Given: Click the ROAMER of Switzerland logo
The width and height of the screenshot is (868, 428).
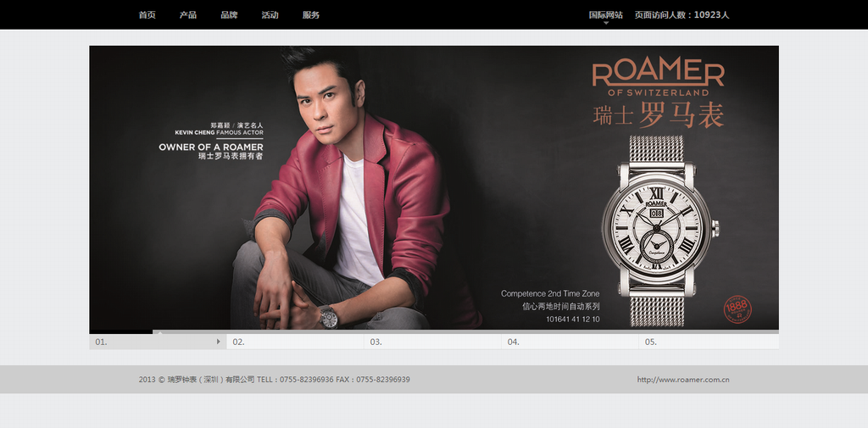Looking at the screenshot, I should 658,77.
